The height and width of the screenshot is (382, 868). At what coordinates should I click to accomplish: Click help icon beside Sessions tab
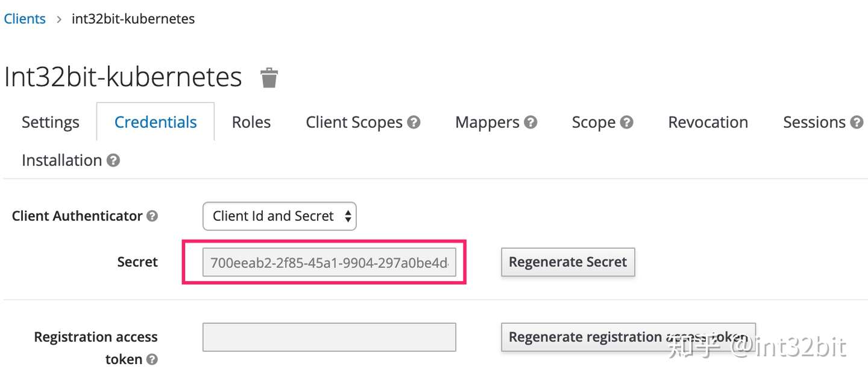pyautogui.click(x=857, y=122)
